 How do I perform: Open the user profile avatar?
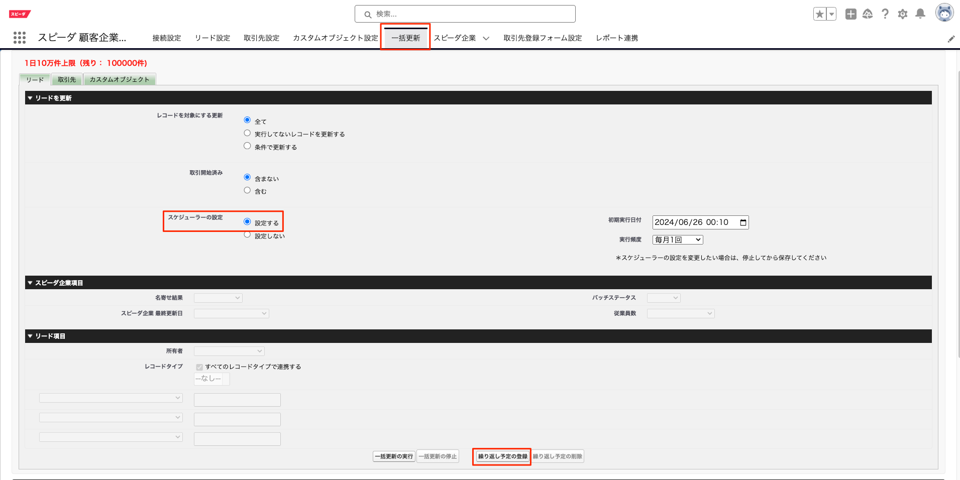[x=944, y=14]
